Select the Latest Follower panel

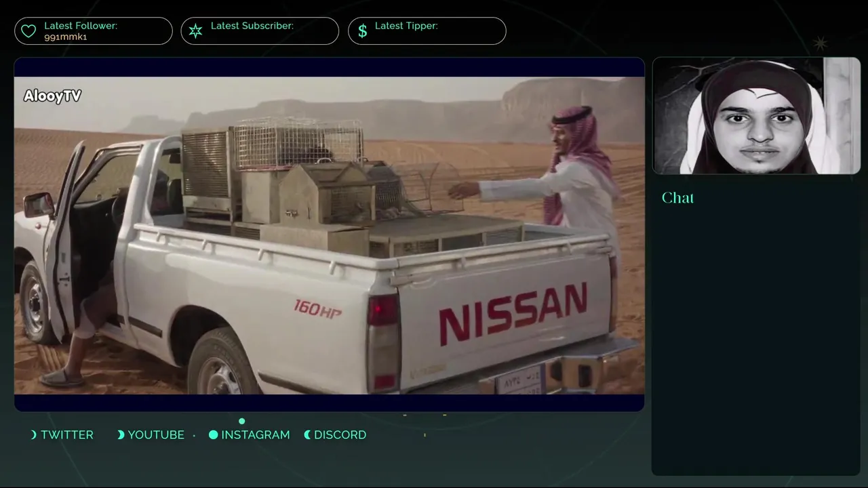(94, 31)
